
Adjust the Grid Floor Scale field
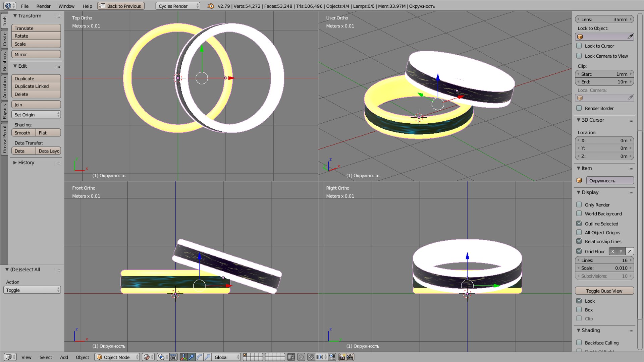(604, 268)
